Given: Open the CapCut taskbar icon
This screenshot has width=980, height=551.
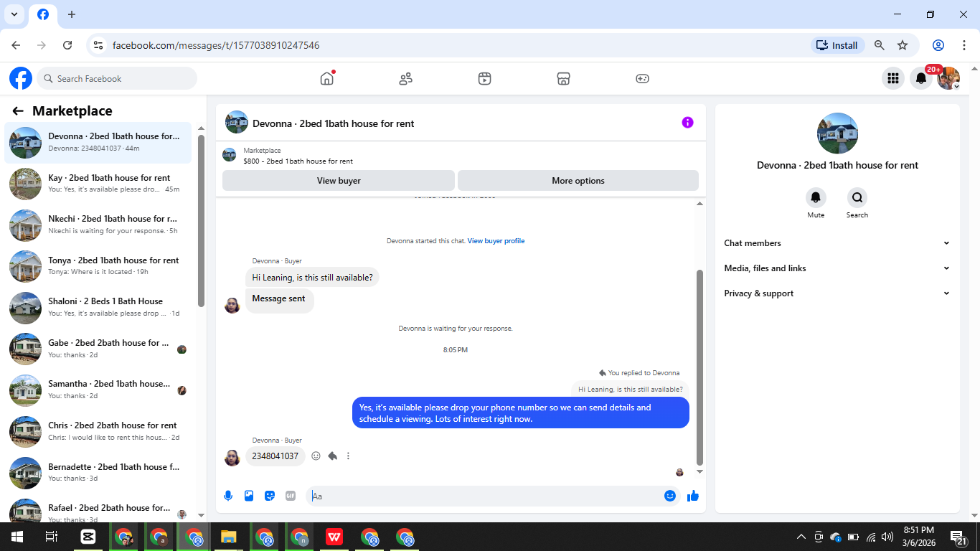Looking at the screenshot, I should tap(88, 537).
